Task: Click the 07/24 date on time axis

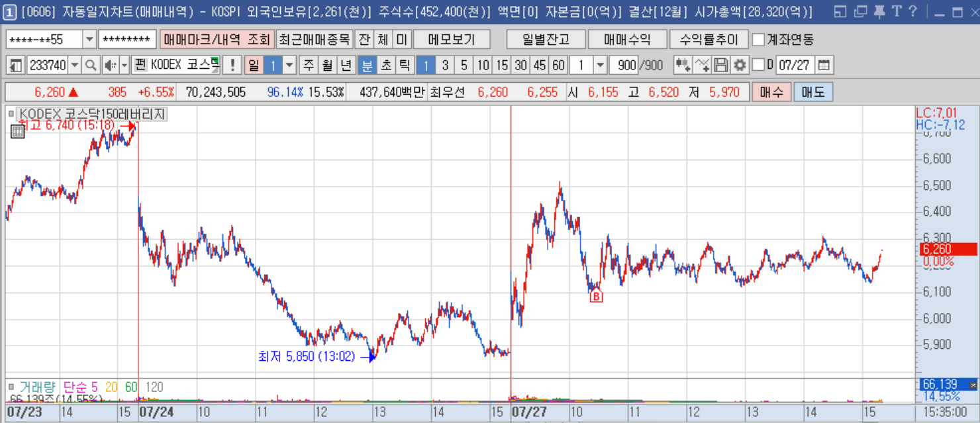Action: 158,412
